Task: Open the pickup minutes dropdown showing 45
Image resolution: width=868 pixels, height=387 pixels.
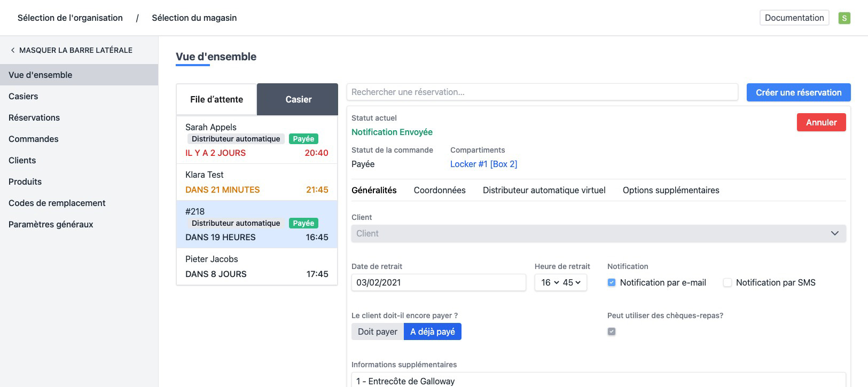Action: (x=571, y=282)
